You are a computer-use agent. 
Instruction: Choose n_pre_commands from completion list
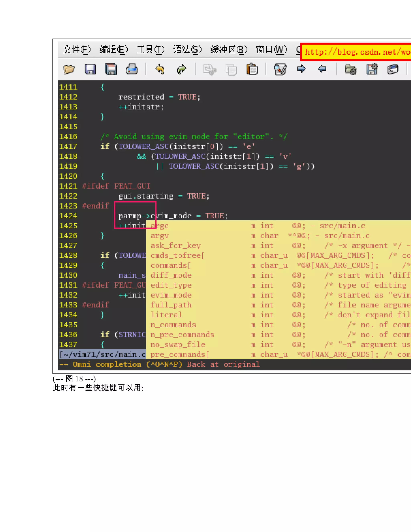click(x=182, y=335)
